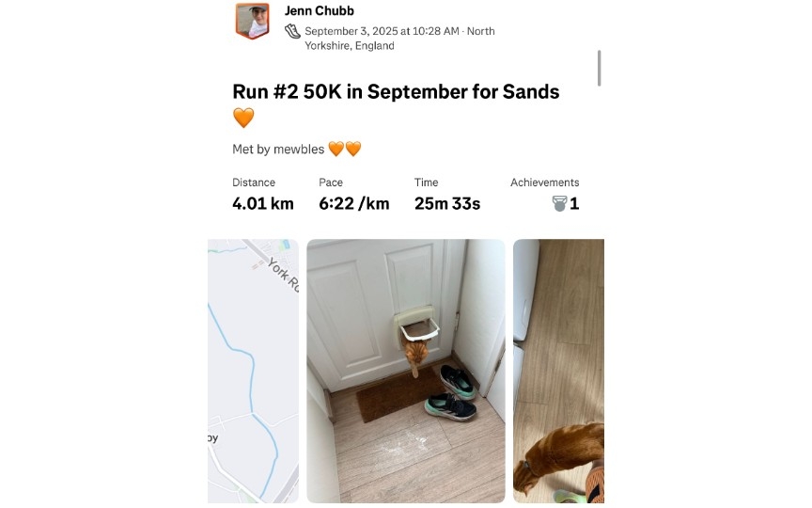Open the 'Run #2 50K in September for Sands' title
Screen dimensions: 812x508
[x=396, y=92]
